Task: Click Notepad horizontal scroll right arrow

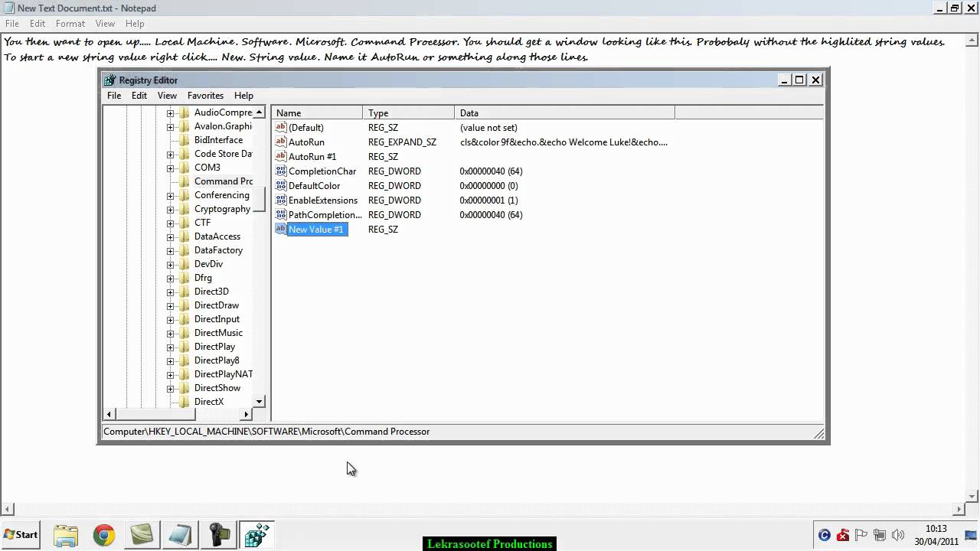Action: click(x=960, y=509)
